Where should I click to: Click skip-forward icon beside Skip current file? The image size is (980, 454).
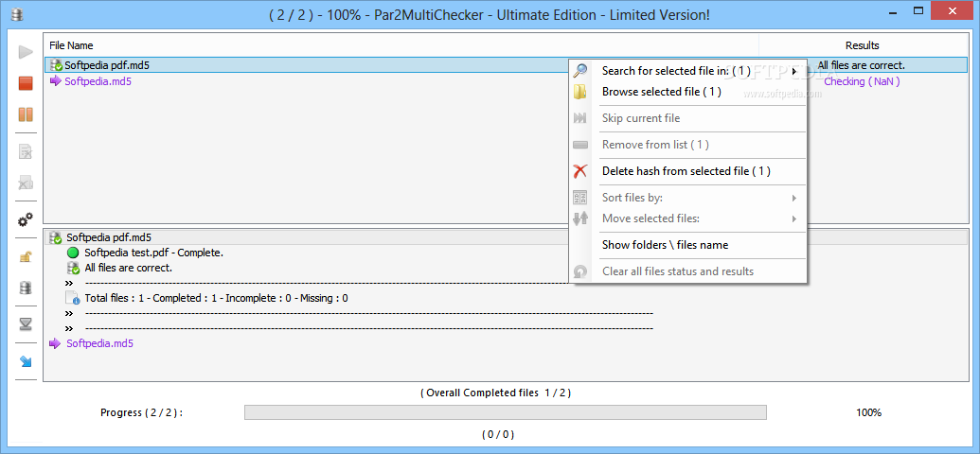pos(580,118)
